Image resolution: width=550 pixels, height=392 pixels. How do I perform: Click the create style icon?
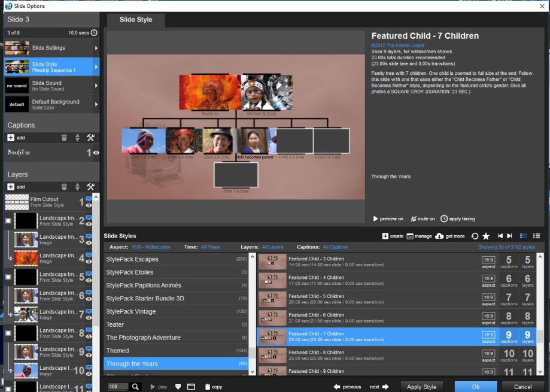click(385, 236)
